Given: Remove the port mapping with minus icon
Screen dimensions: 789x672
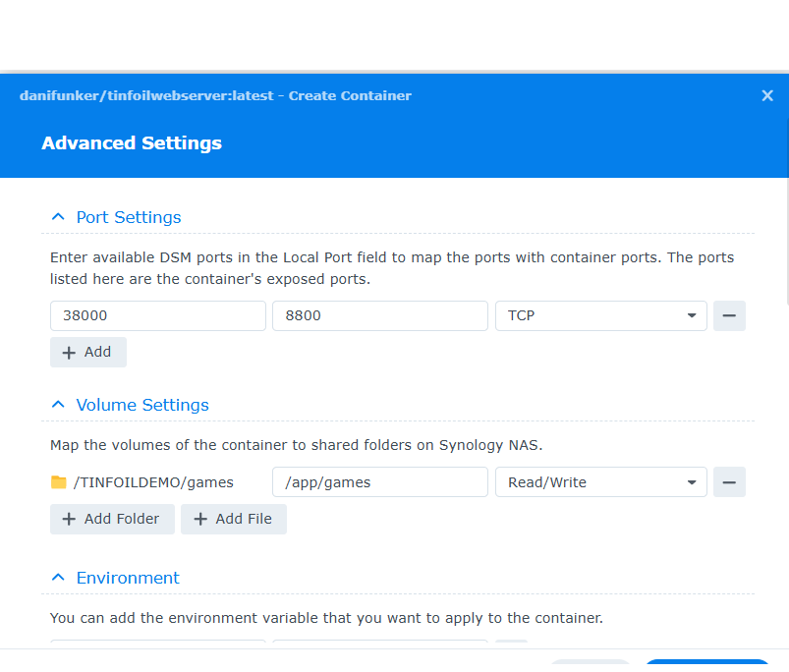Looking at the screenshot, I should [729, 316].
